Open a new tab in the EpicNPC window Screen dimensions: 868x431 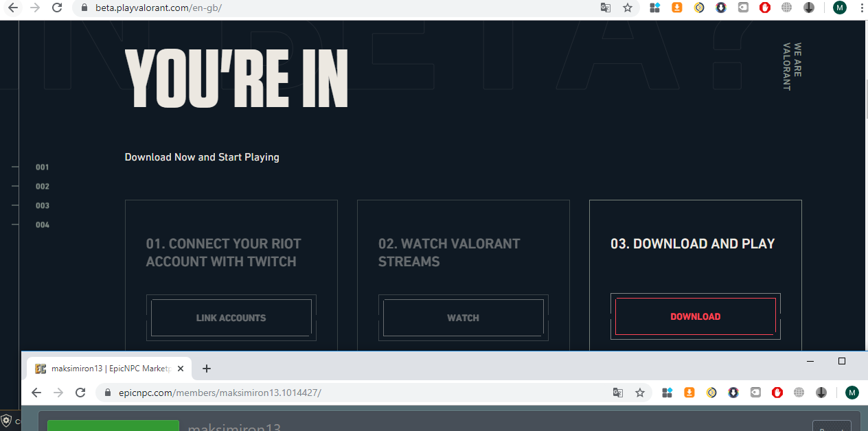206,369
